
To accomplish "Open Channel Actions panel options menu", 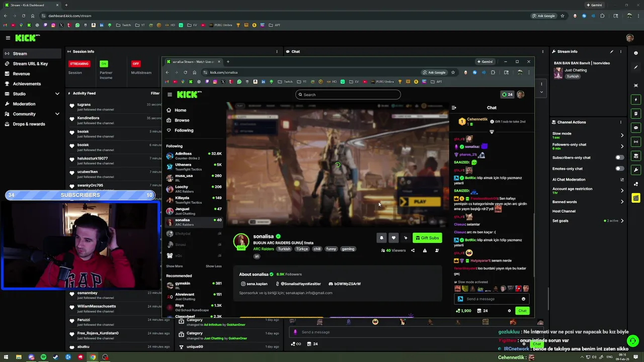I will 621,122.
